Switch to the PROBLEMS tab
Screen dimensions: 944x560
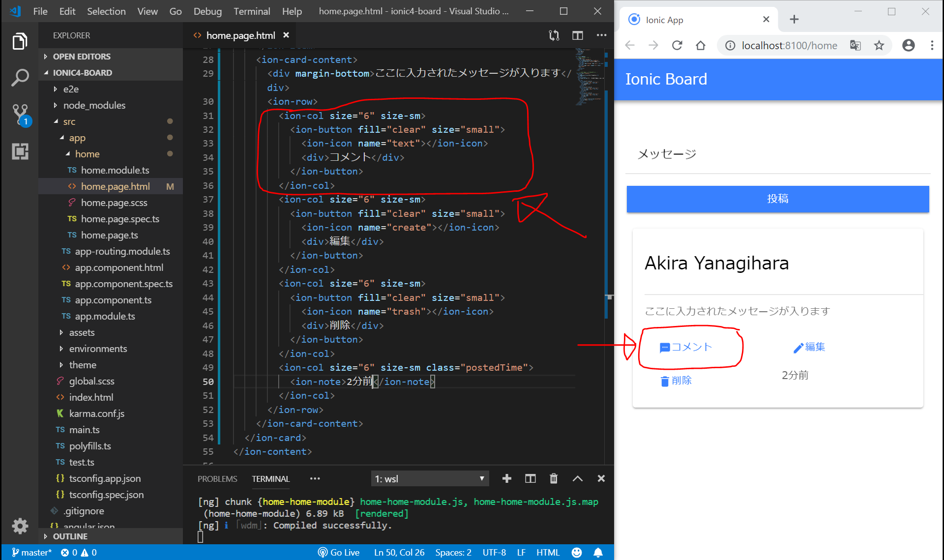[x=217, y=479]
